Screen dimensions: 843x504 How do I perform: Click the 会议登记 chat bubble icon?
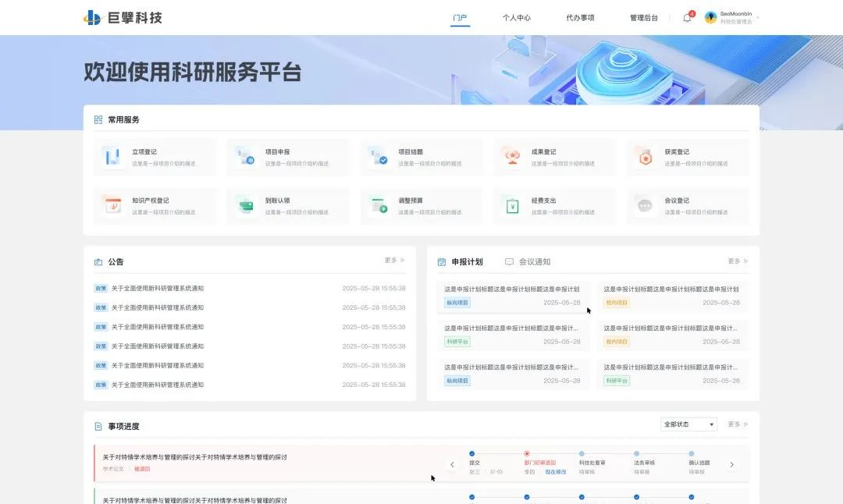coord(645,206)
